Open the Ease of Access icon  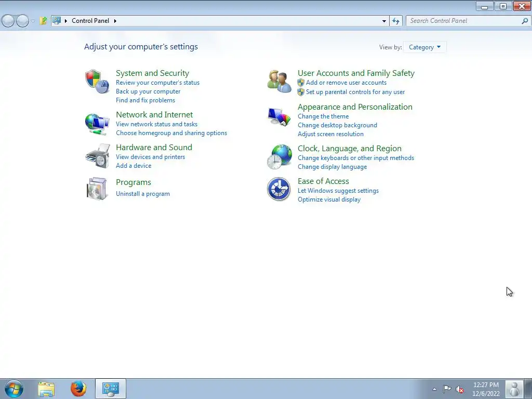278,189
